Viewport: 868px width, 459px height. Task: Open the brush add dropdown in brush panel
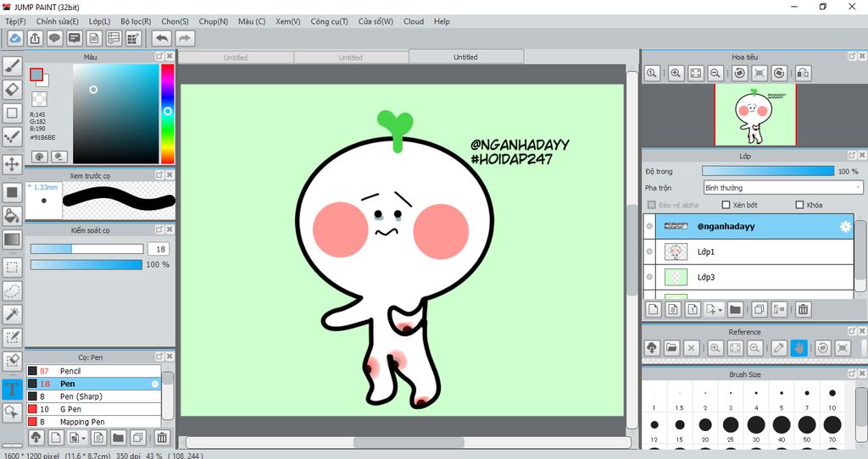81,438
